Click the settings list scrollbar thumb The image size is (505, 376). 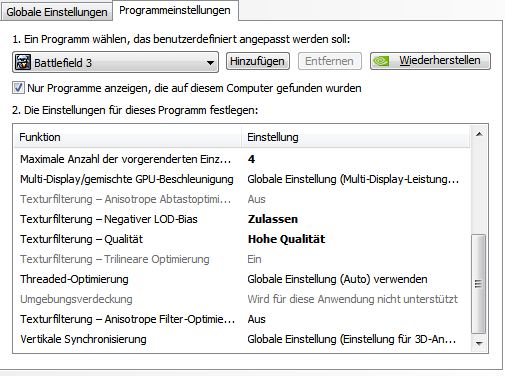click(x=479, y=284)
